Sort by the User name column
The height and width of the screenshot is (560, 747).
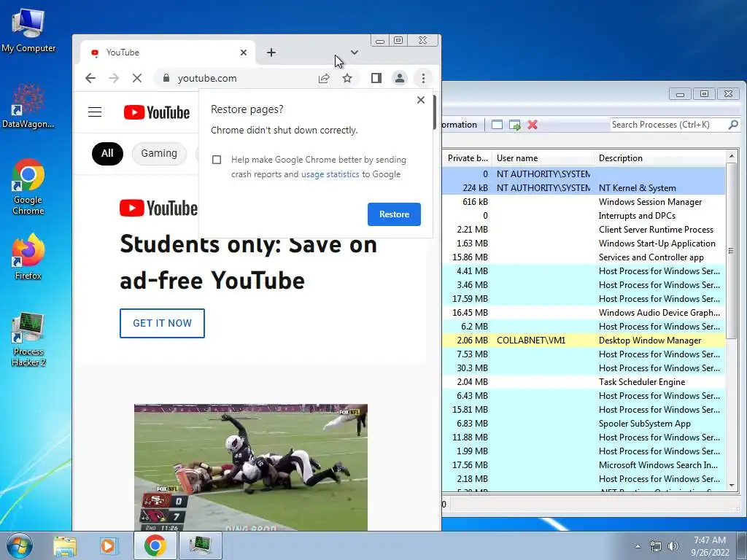pos(543,158)
